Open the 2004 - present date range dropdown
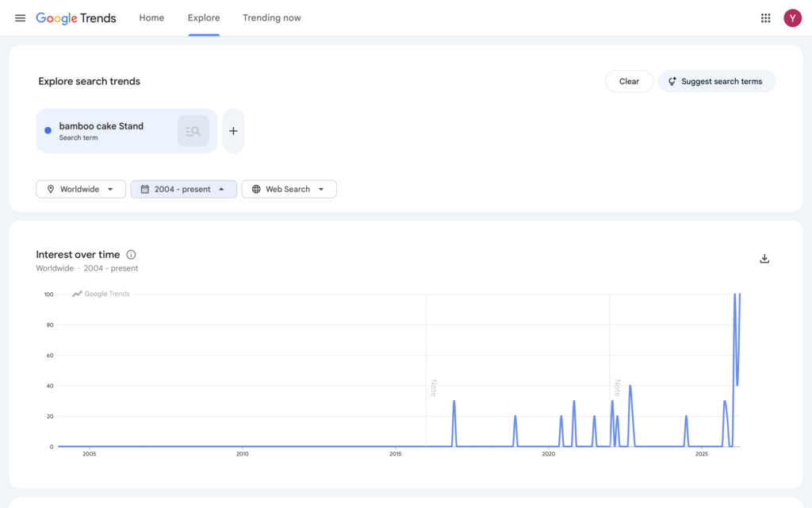Screen dimensions: 812x508 tap(183, 189)
